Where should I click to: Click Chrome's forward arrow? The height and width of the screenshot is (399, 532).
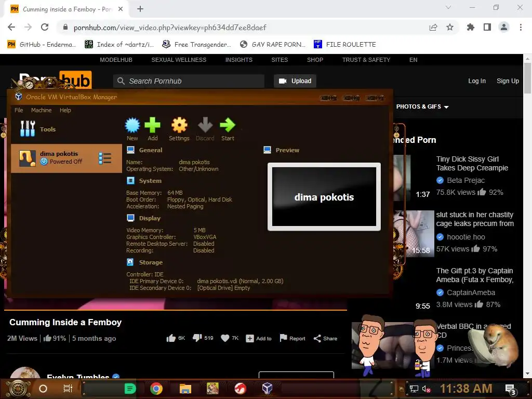click(28, 27)
